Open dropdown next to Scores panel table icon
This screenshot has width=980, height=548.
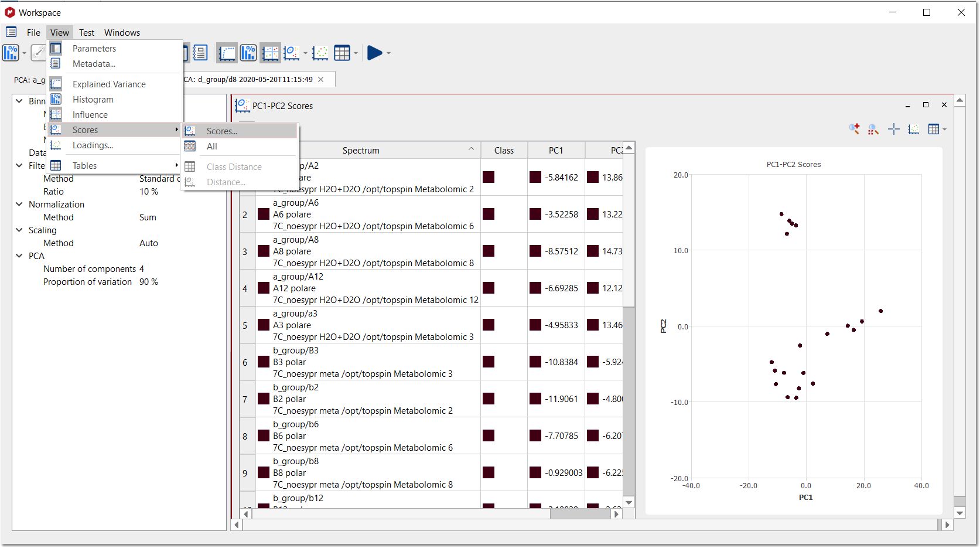point(944,130)
